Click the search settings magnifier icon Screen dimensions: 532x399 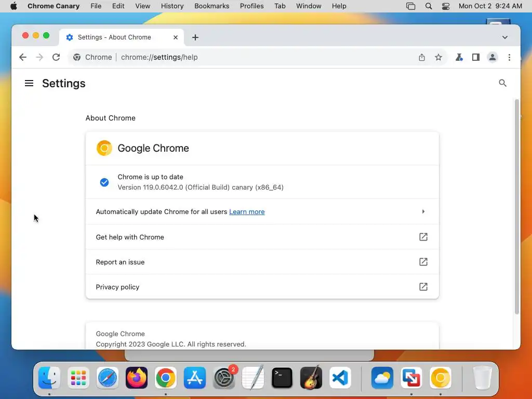click(x=502, y=83)
